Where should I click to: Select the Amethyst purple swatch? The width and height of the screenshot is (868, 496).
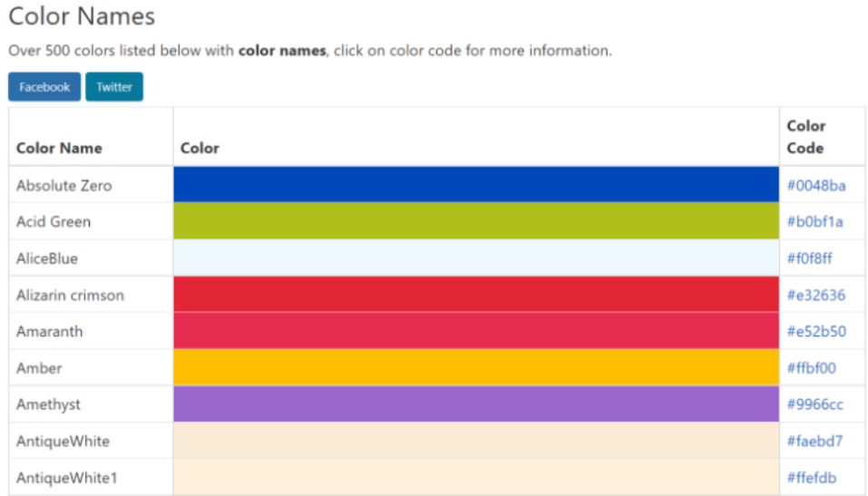point(476,404)
